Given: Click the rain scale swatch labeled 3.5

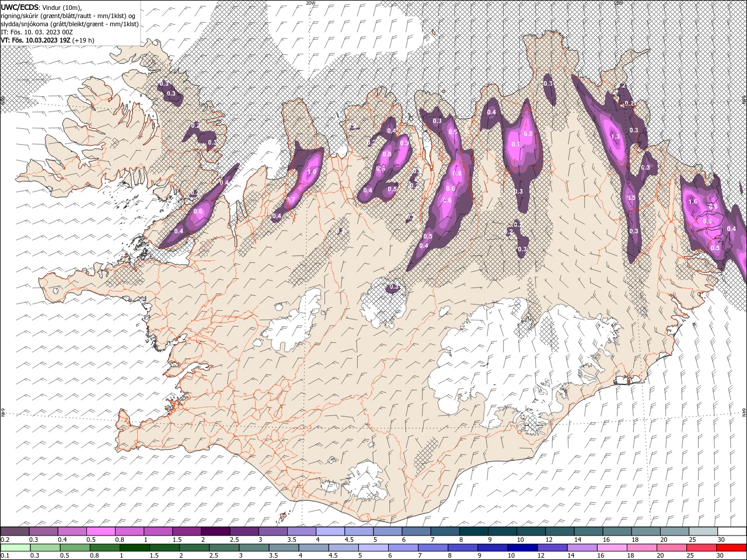Looking at the screenshot, I should click(x=284, y=548).
